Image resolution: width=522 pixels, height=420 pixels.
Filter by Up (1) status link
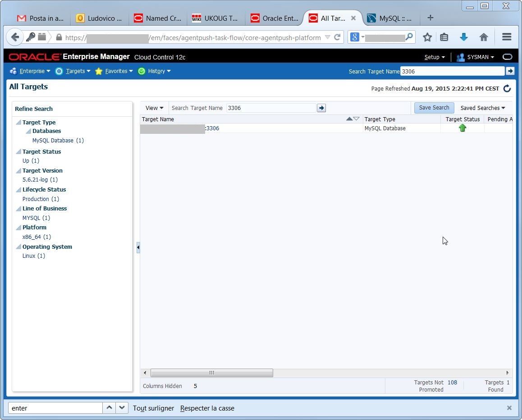pyautogui.click(x=31, y=161)
